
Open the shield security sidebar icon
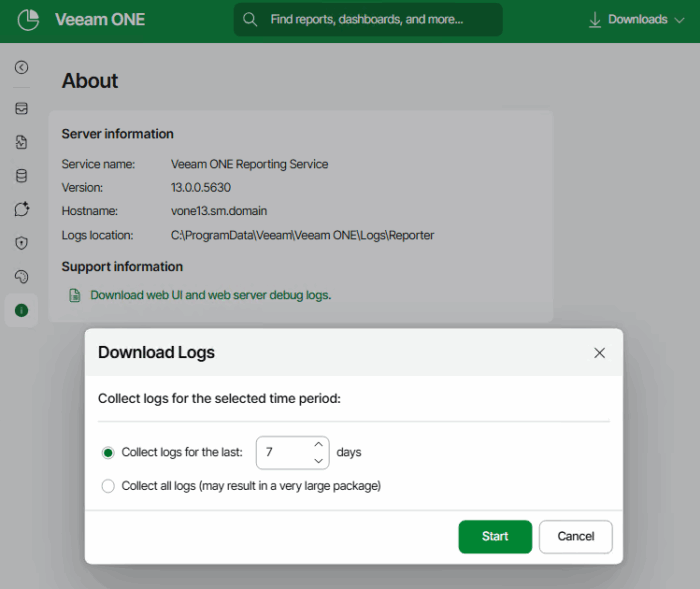coord(21,243)
